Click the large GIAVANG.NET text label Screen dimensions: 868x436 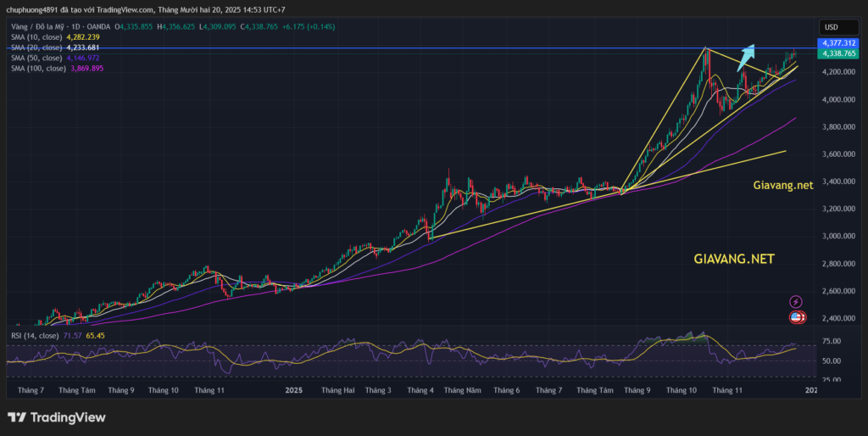[x=735, y=259]
